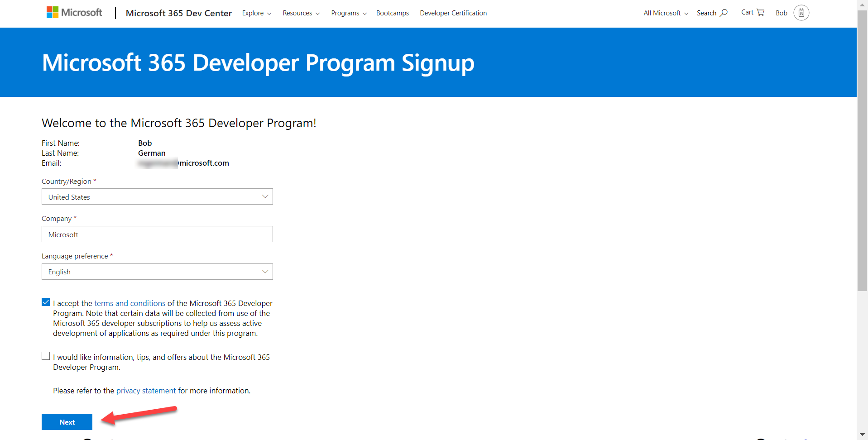
Task: Open the Bootcamps nav item
Action: [393, 13]
